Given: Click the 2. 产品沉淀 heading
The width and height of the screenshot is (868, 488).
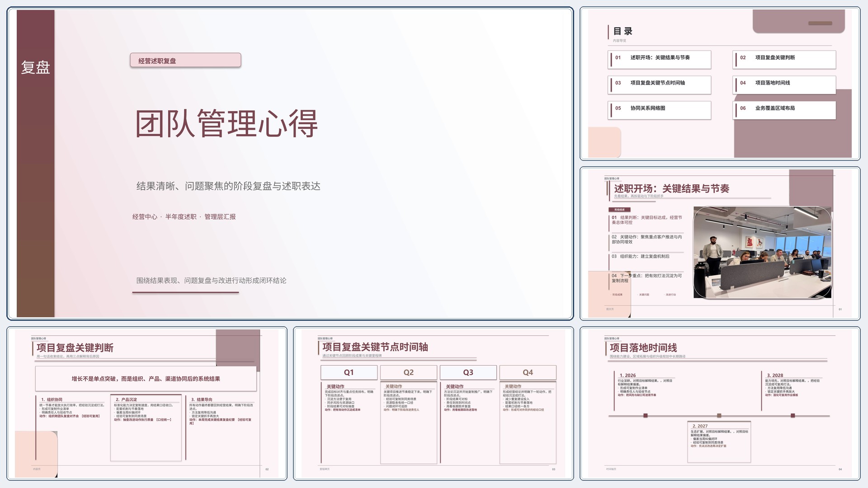Looking at the screenshot, I should pyautogui.click(x=126, y=399).
